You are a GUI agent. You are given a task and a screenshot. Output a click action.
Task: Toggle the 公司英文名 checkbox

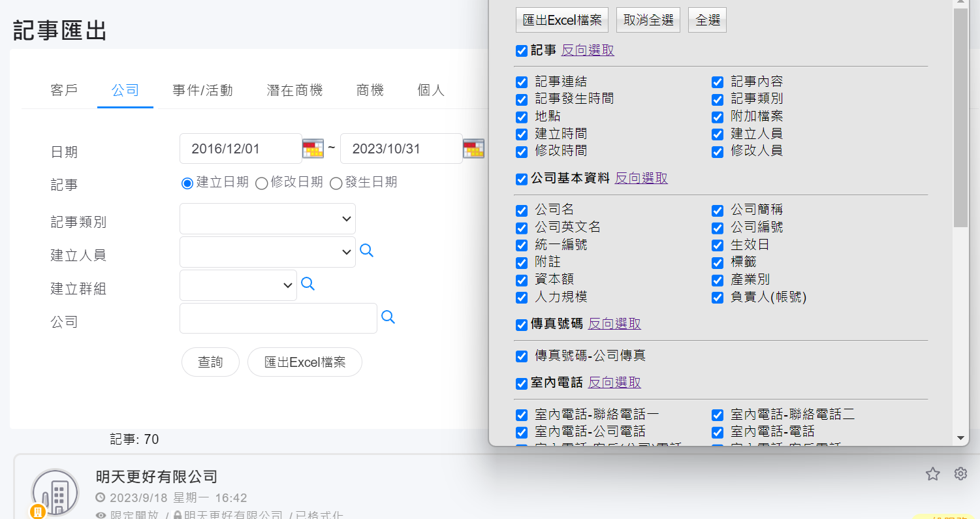click(x=522, y=228)
